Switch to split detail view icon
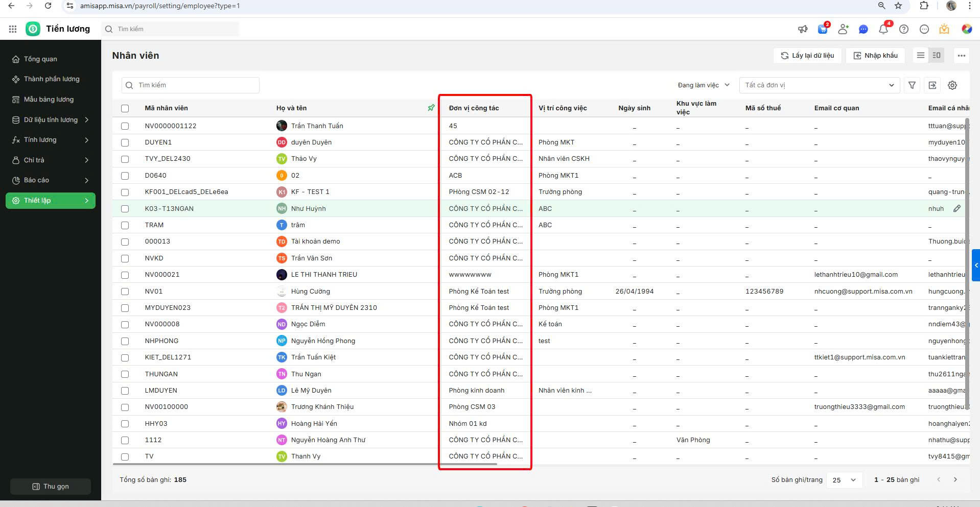Viewport: 980px width, 507px height. pos(937,56)
